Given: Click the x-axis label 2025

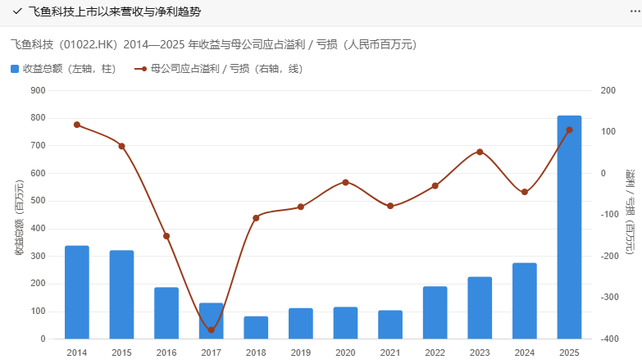Looking at the screenshot, I should click(x=569, y=353).
